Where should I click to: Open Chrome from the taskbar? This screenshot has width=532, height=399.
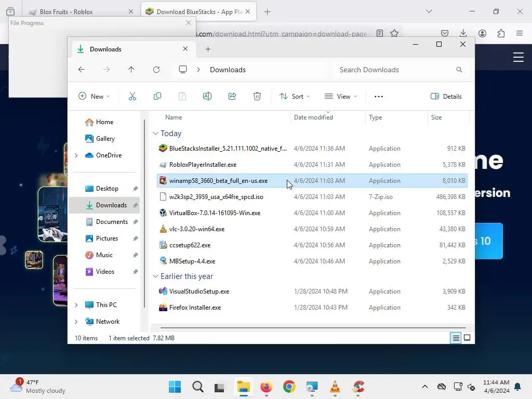point(289,387)
